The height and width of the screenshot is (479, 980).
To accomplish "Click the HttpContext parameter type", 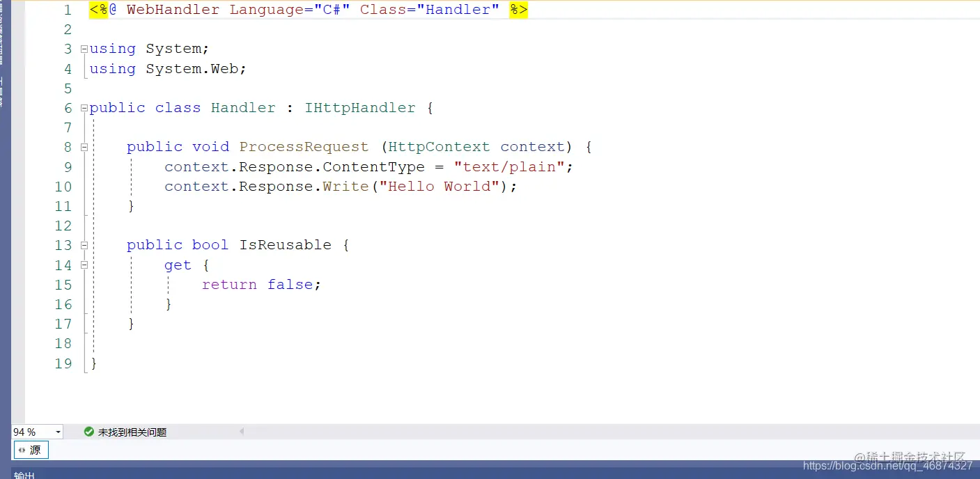I will pos(439,147).
